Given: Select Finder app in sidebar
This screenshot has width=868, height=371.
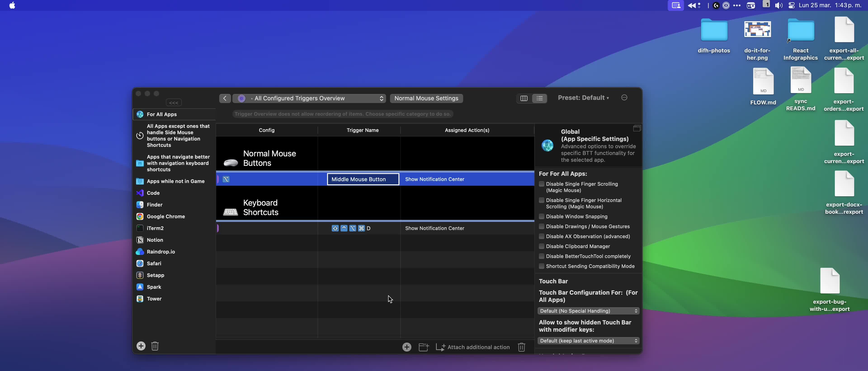Looking at the screenshot, I should coord(174,205).
